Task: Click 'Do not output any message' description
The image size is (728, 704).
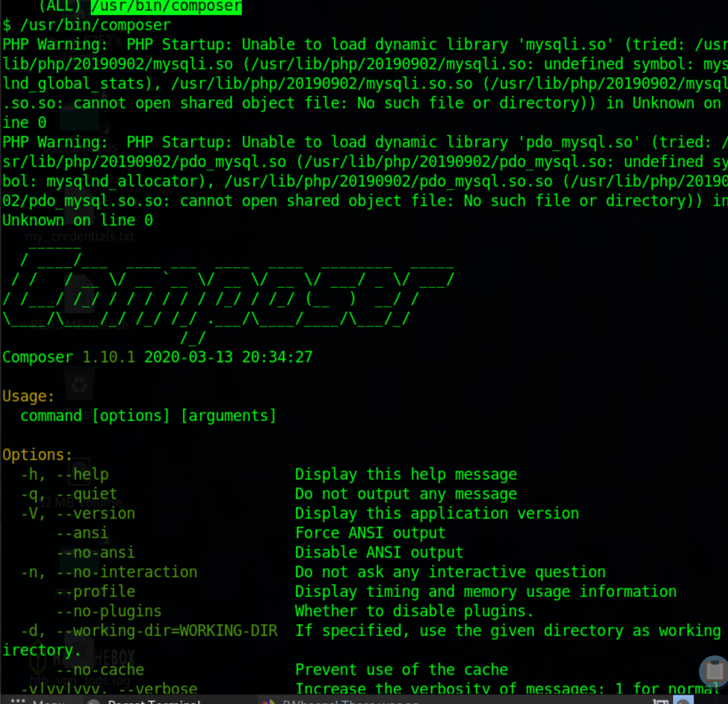Action: point(406,494)
